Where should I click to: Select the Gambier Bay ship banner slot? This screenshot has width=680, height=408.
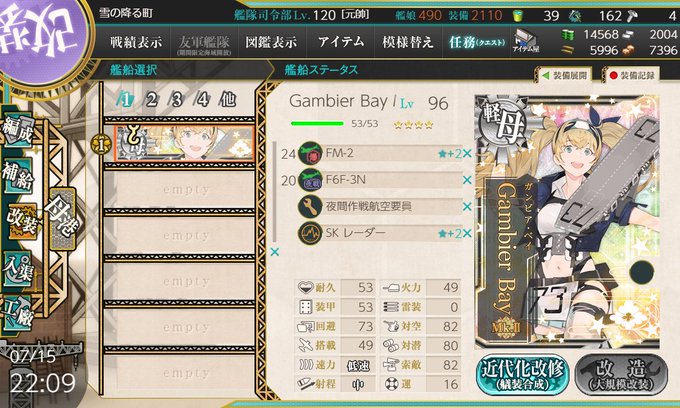pos(184,144)
